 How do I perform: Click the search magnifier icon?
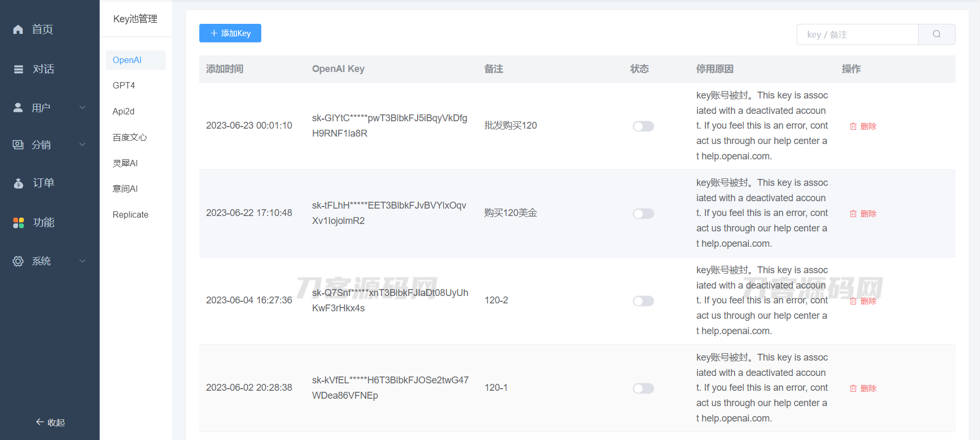(x=937, y=34)
